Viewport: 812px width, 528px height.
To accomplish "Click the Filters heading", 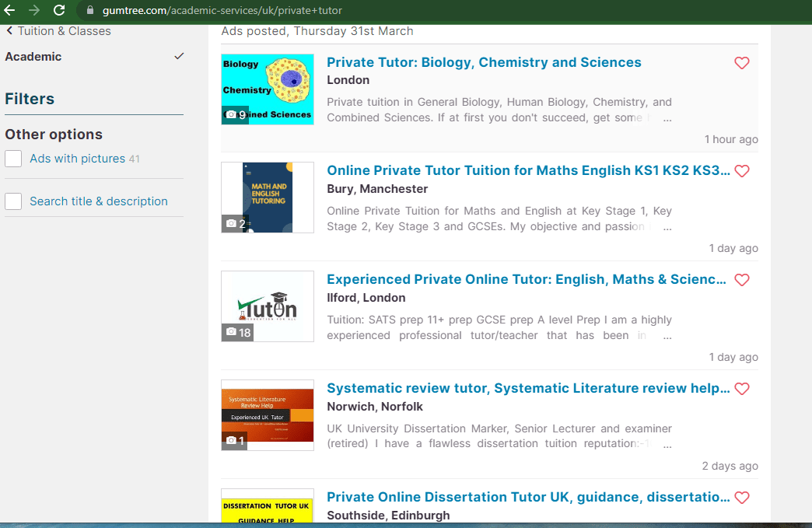I will [30, 98].
